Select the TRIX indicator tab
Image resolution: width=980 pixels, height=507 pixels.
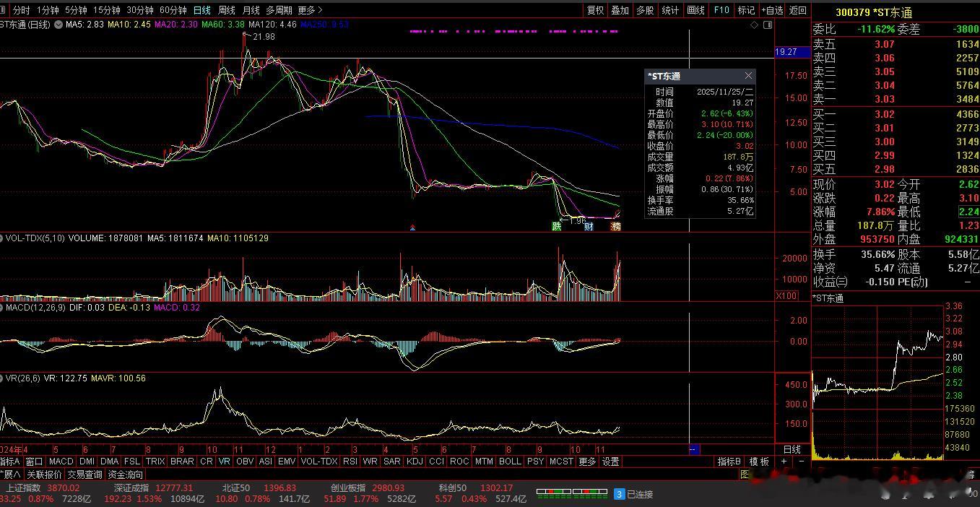(155, 461)
